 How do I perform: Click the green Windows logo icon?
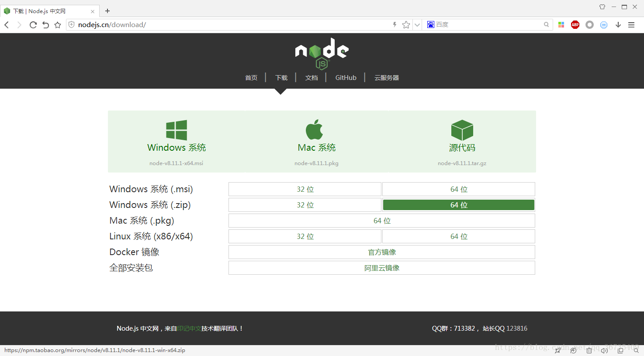[177, 130]
